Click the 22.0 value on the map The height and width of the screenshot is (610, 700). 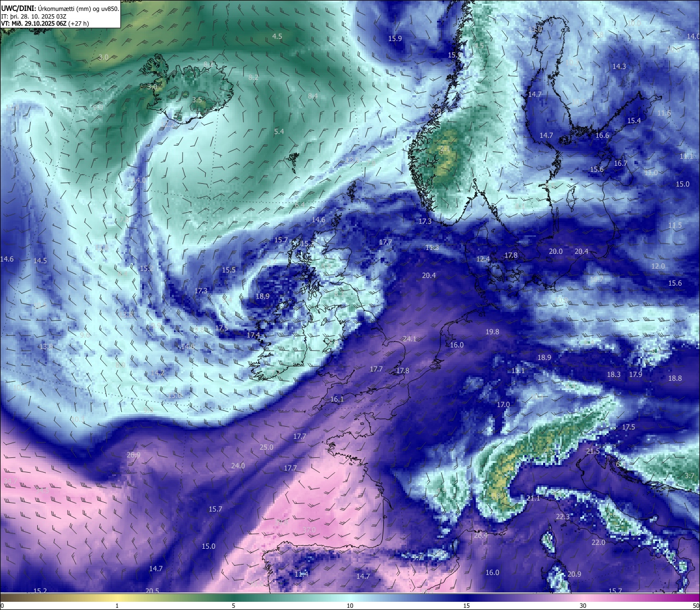[598, 543]
